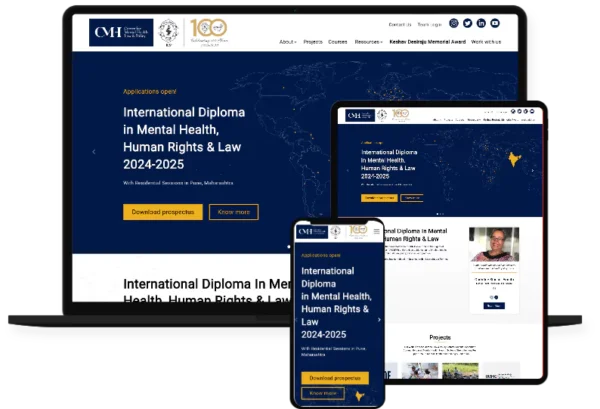Click the round ILS emblem on the laptop
Viewport: 600px width, 409px height.
pos(168,31)
